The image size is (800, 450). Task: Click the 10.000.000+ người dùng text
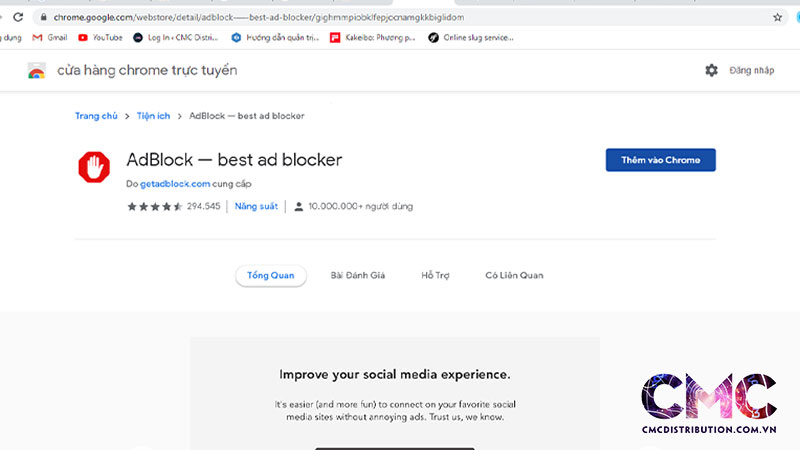point(361,206)
